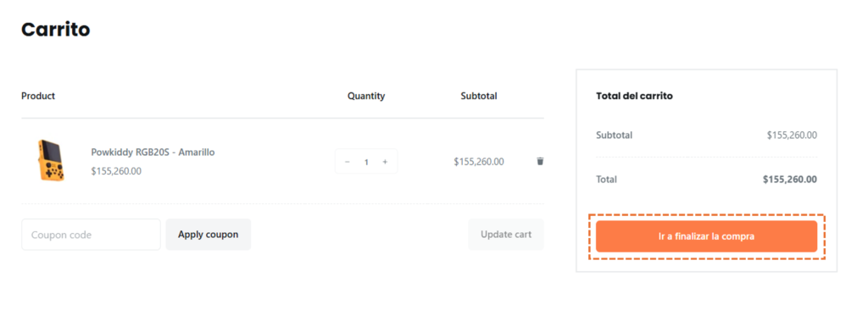Decrease quantity with the minus button
Screen dimensions: 868x316
[348, 162]
